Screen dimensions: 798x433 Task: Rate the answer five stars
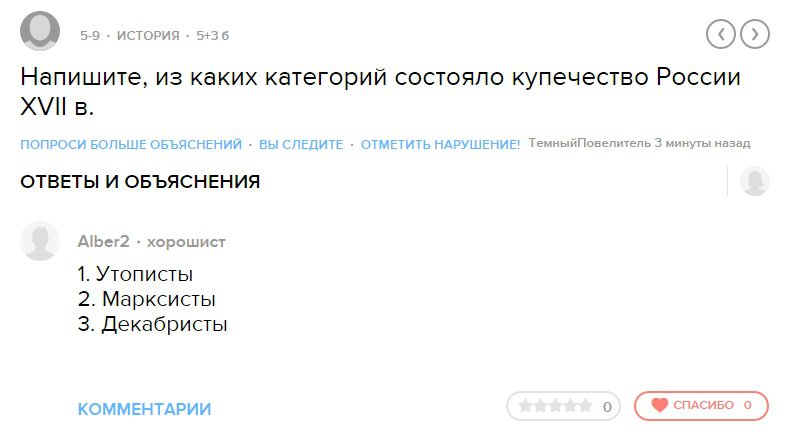point(585,406)
